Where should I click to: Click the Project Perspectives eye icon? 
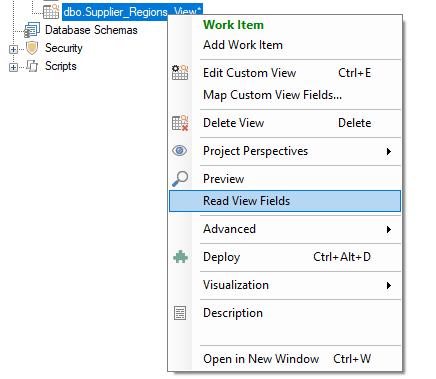(x=180, y=151)
